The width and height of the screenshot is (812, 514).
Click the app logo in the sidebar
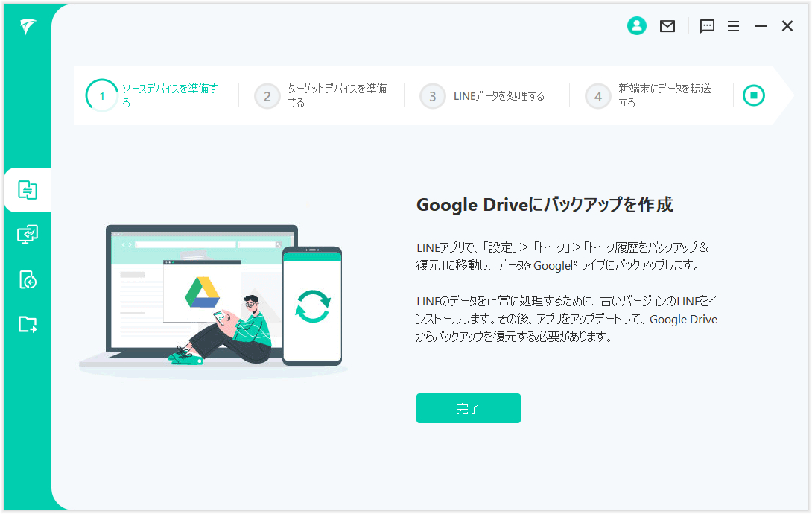click(28, 28)
